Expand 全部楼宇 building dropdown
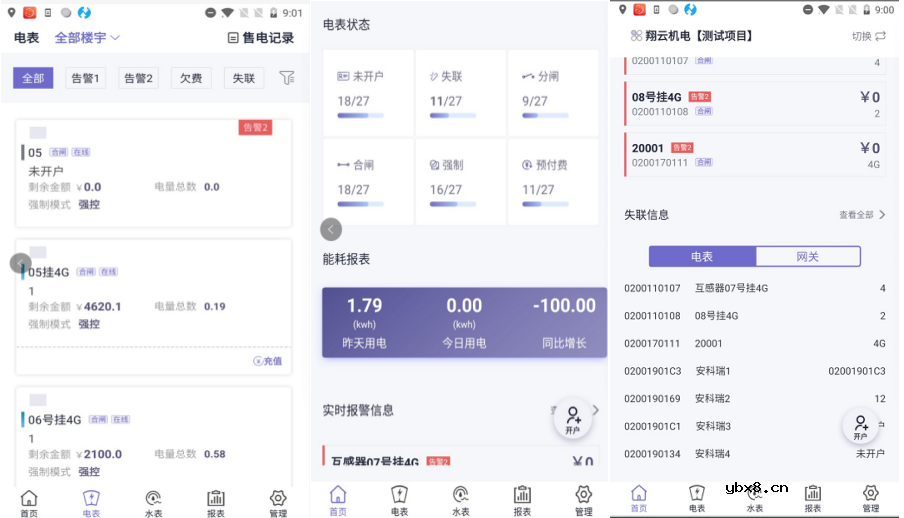This screenshot has height=518, width=904. [x=87, y=37]
